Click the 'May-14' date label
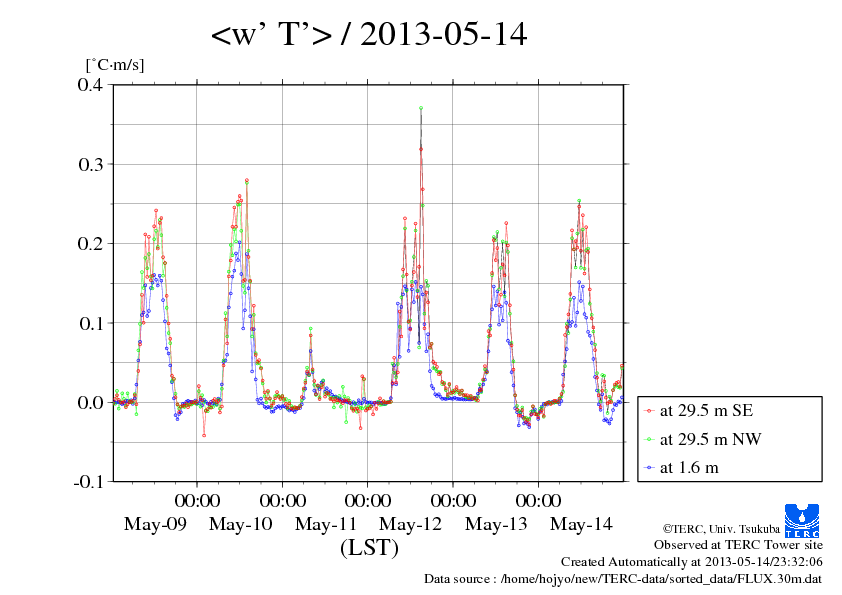842x595 pixels. pyautogui.click(x=581, y=524)
